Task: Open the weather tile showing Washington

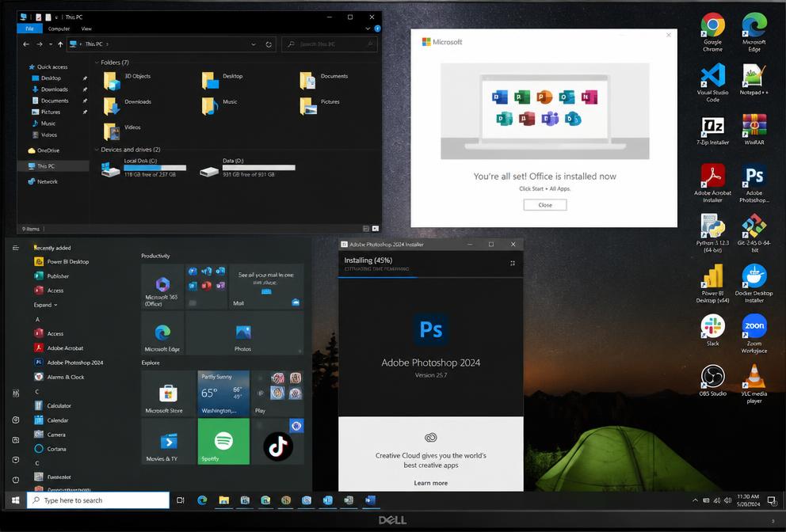Action: pos(223,393)
